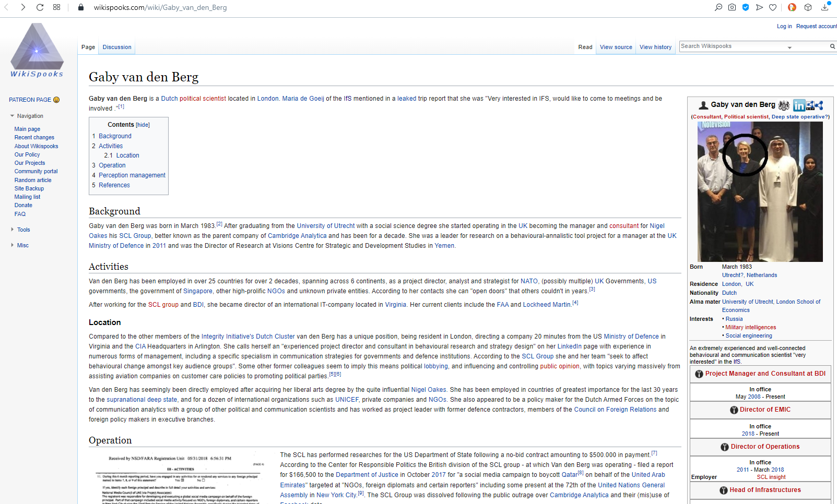Image resolution: width=837 pixels, height=504 pixels.
Task: Click the search magnifier button in Wikispooks search
Action: click(x=832, y=46)
